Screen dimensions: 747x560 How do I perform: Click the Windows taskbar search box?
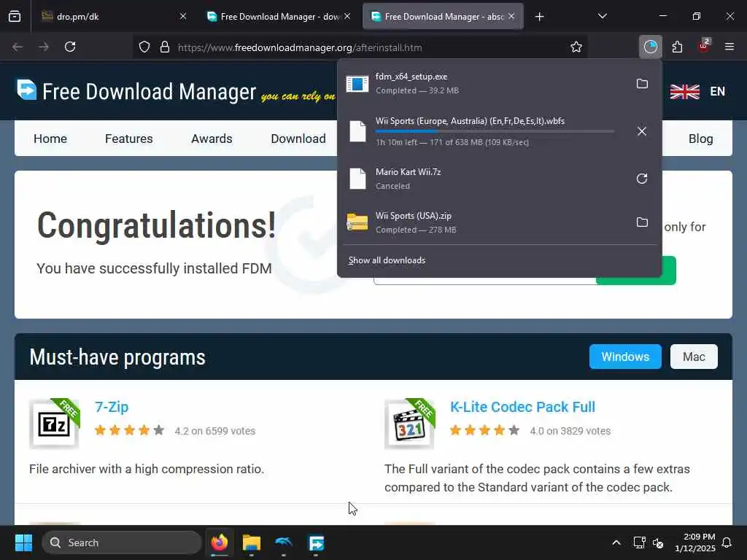pyautogui.click(x=122, y=542)
